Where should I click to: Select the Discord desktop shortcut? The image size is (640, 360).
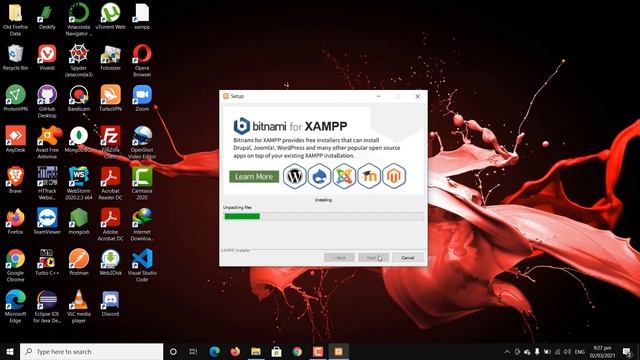[x=110, y=303]
